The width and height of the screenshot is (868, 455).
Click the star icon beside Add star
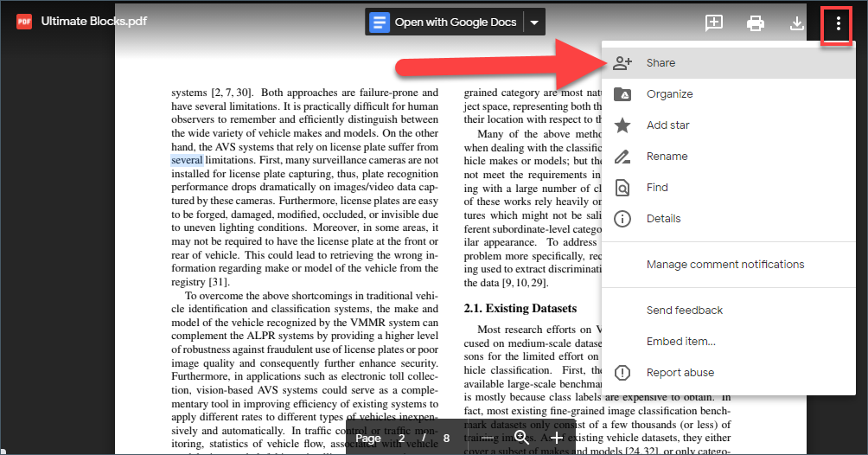tap(622, 125)
